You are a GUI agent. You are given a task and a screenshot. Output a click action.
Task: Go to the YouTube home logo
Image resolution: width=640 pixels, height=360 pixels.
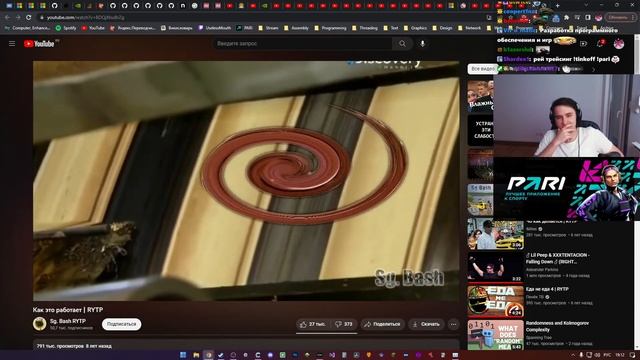click(x=39, y=44)
